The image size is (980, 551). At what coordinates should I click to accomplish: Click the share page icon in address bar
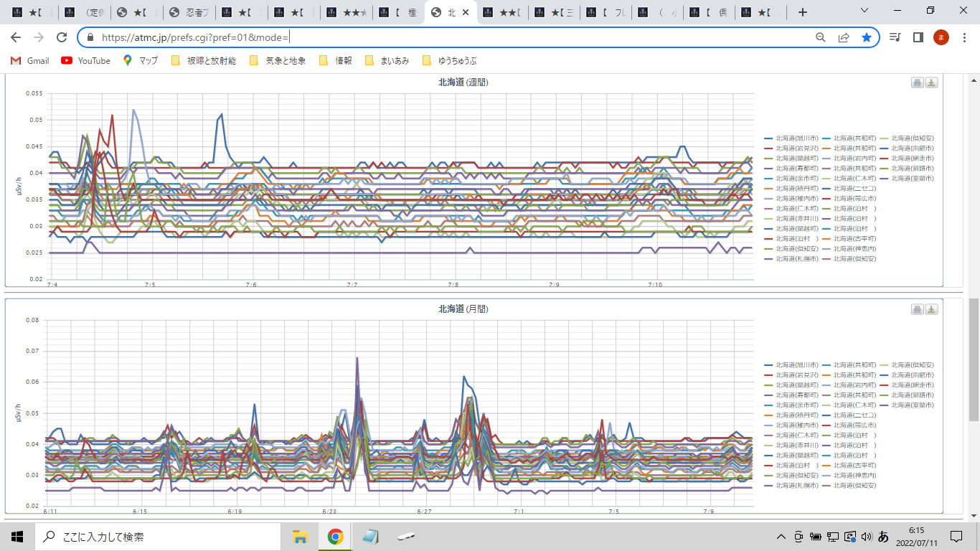pyautogui.click(x=844, y=37)
